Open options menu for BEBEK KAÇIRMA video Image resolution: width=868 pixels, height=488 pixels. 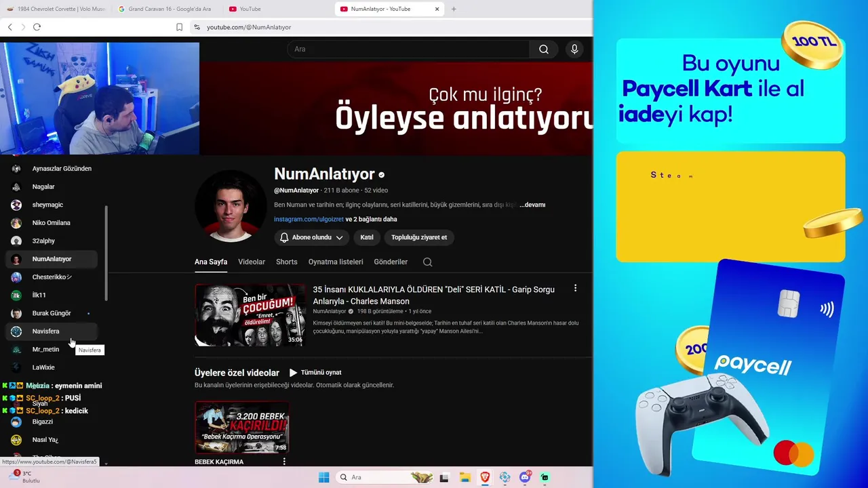(x=284, y=462)
